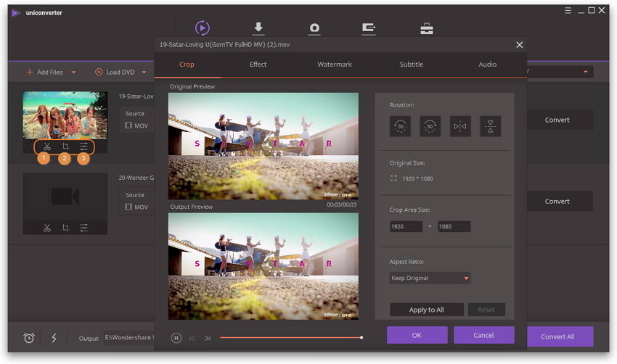Click the Load DVD button
The image size is (617, 364).
click(115, 73)
